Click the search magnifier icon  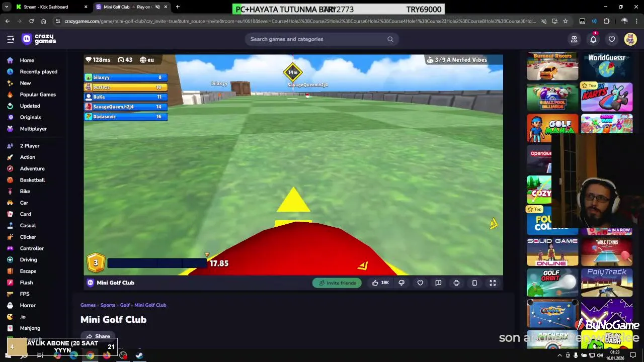pos(390,39)
